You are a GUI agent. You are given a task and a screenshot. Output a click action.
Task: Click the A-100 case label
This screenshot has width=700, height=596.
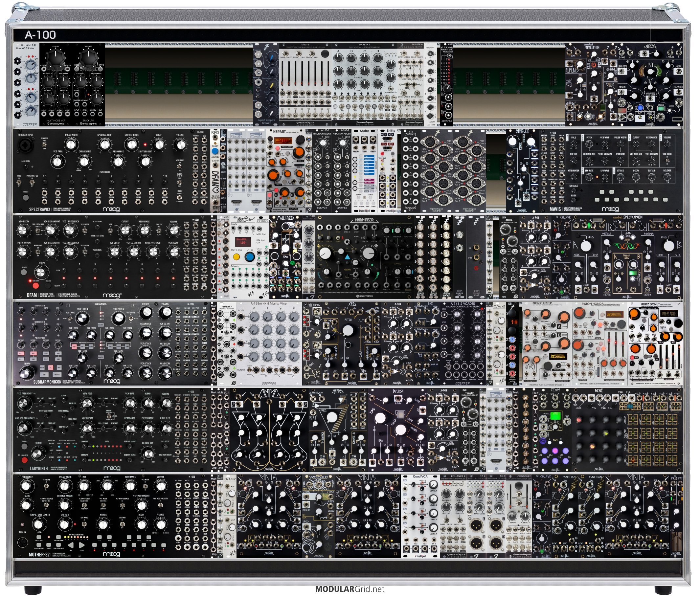[40, 35]
